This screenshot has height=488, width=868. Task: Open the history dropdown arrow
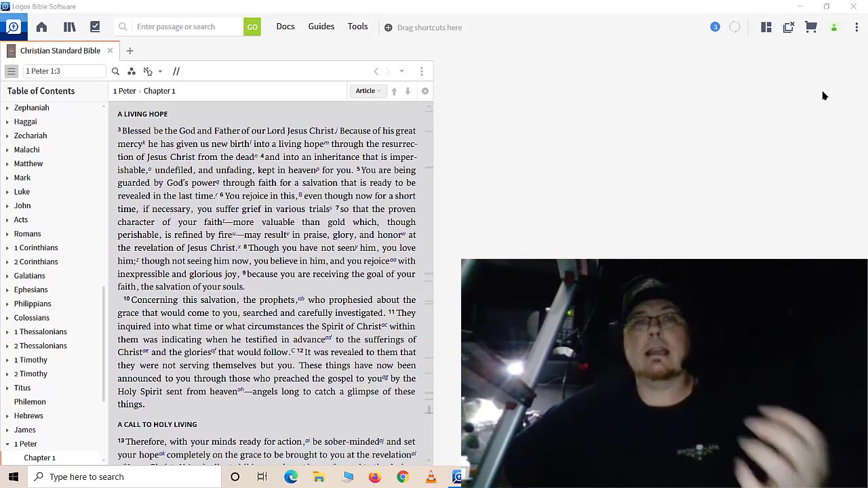(401, 71)
